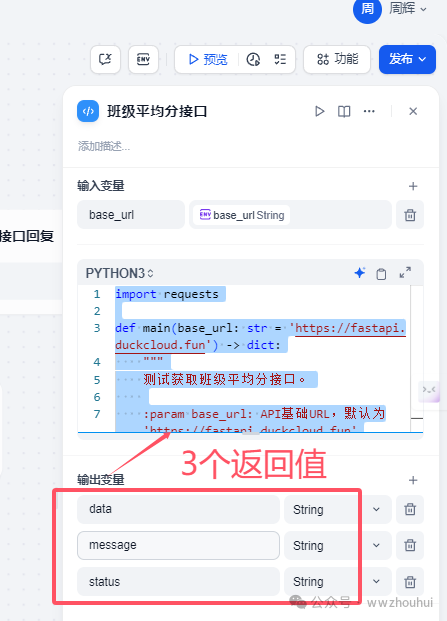This screenshot has height=621, width=447.
Task: Click the 预览 preview button
Action: coord(207,59)
